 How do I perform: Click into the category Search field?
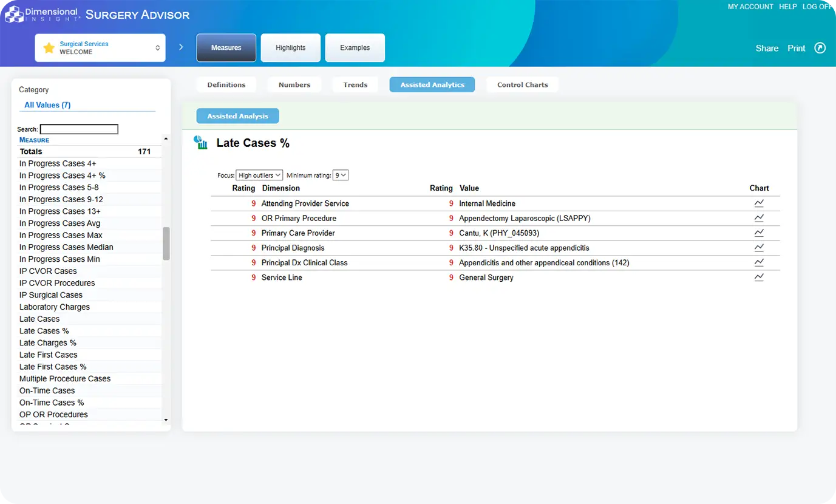[79, 129]
